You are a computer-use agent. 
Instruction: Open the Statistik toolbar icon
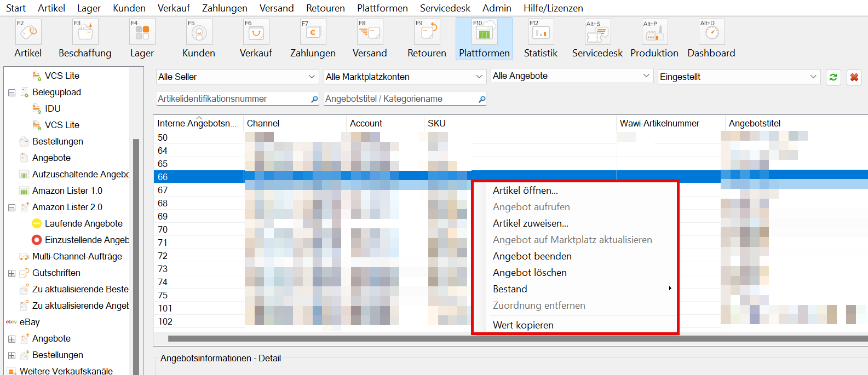pos(541,33)
